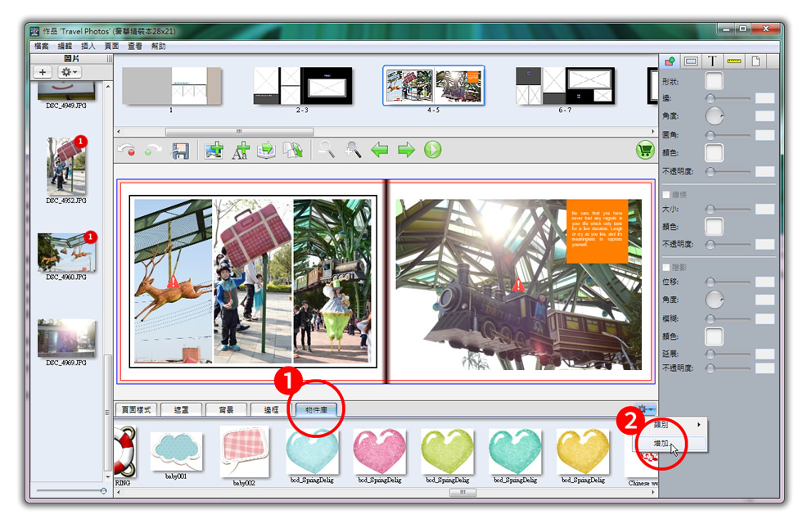
Task: Click the add text box icon
Action: point(240,151)
